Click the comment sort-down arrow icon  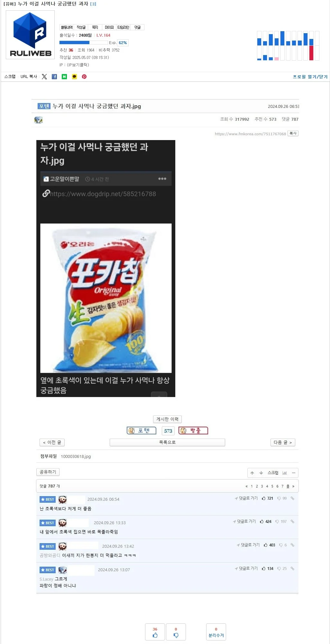click(261, 473)
